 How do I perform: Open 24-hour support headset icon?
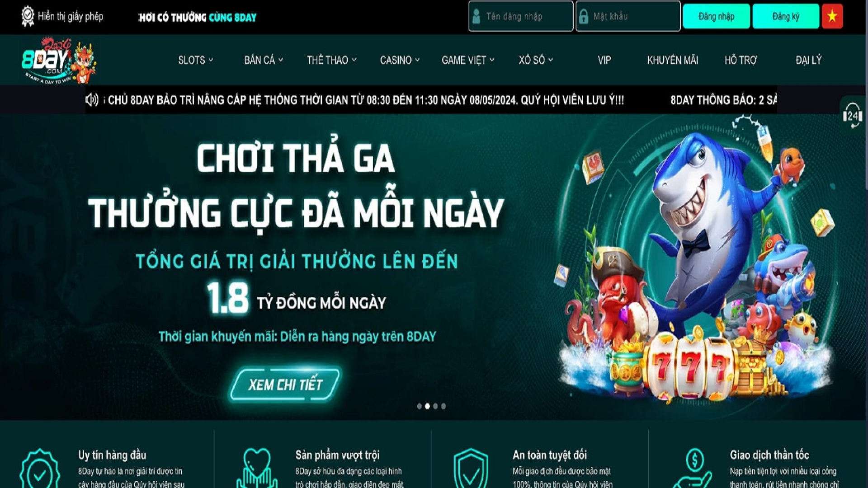852,115
